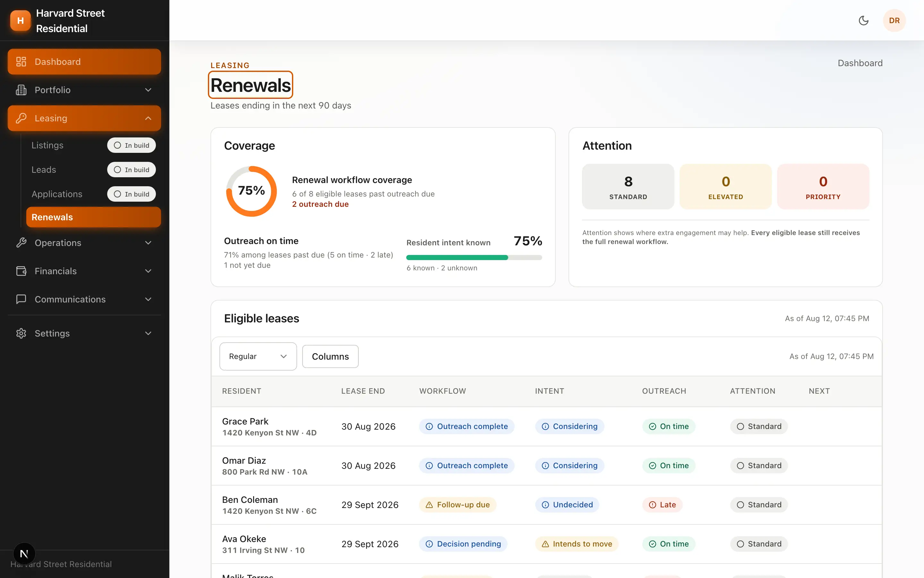Expand the Portfolio menu chevron
Screen dimensions: 924x578
148,90
